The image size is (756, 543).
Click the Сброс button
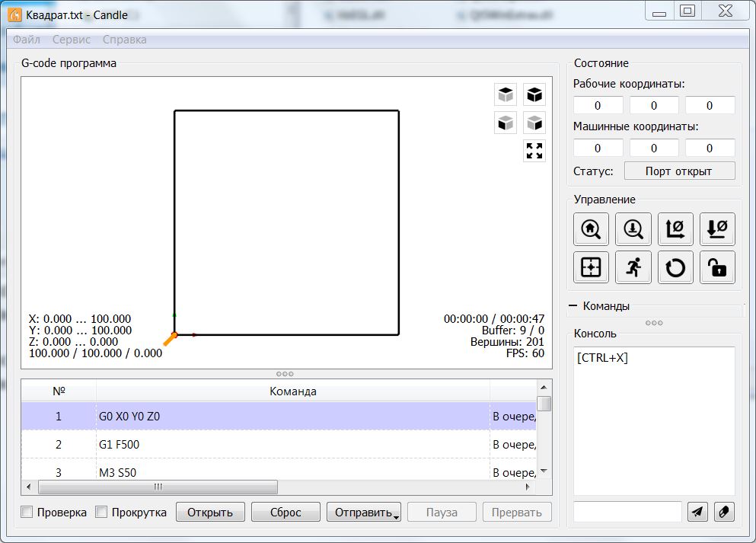tap(285, 512)
